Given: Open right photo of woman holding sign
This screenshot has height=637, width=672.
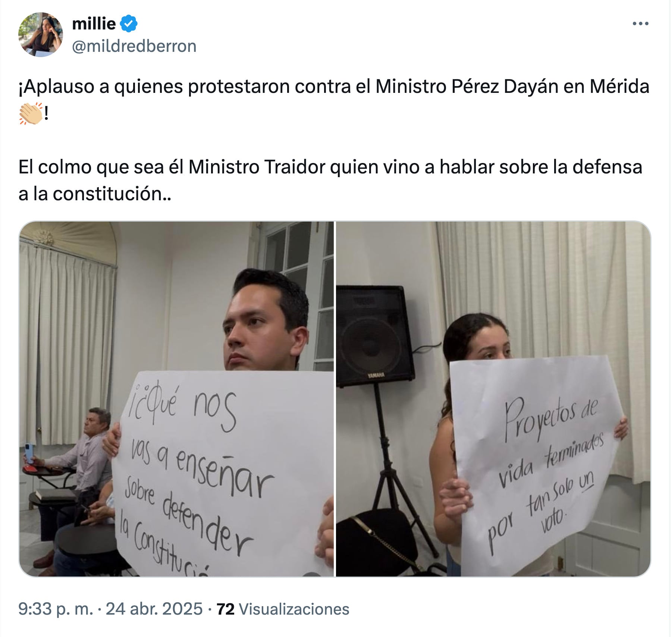Looking at the screenshot, I should pyautogui.click(x=493, y=399).
